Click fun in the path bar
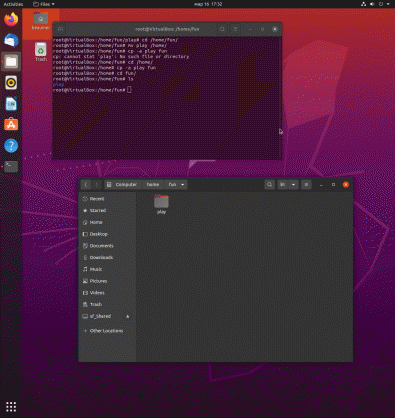This screenshot has width=395, height=418. pyautogui.click(x=172, y=184)
